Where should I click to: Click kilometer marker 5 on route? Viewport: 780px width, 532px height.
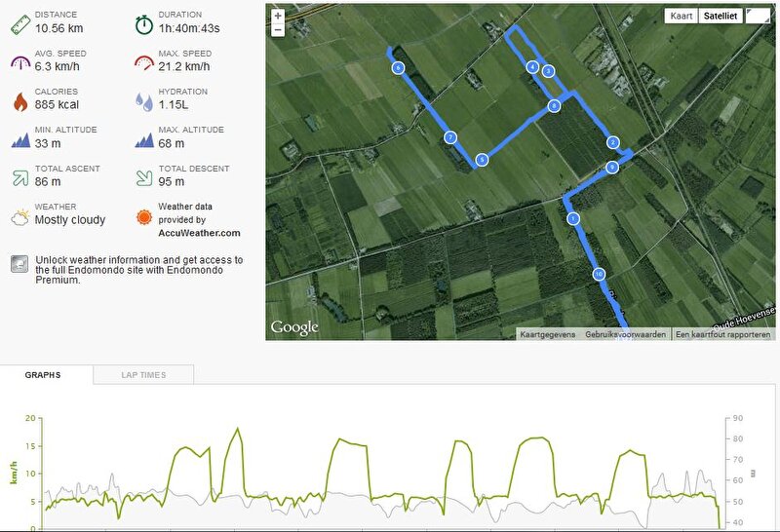point(482,160)
